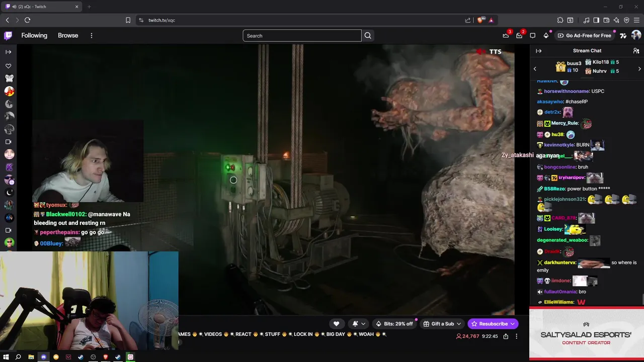644x362 pixels.
Task: Open the three-dot More menu beside Browse
Action: click(92, 36)
